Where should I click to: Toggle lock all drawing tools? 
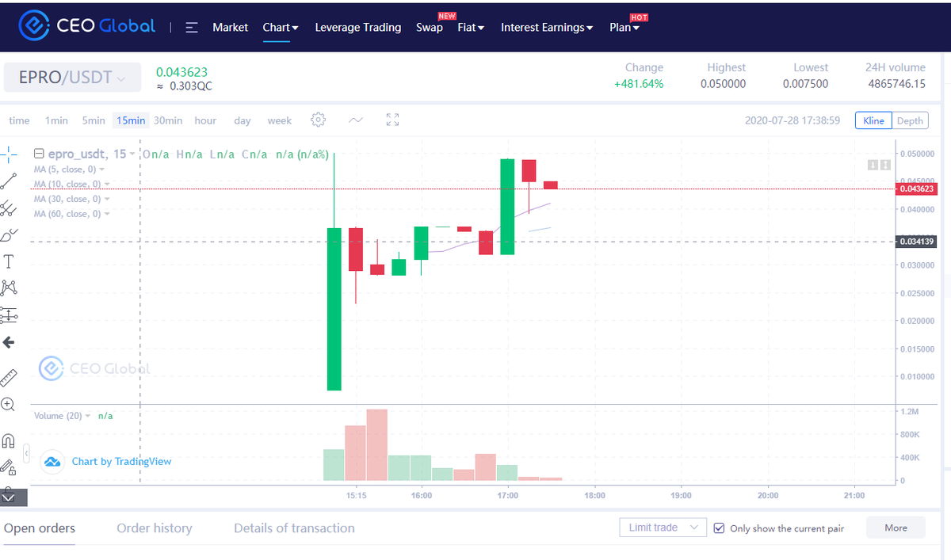[8, 467]
